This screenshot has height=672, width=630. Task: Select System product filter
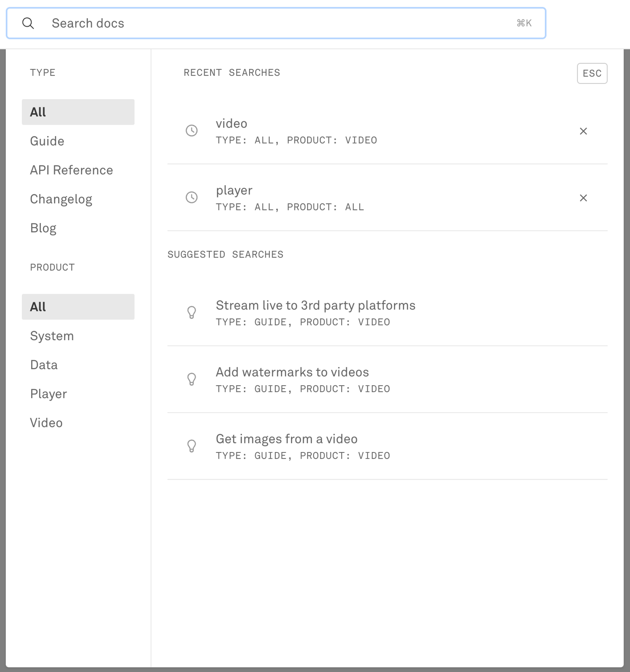click(52, 336)
